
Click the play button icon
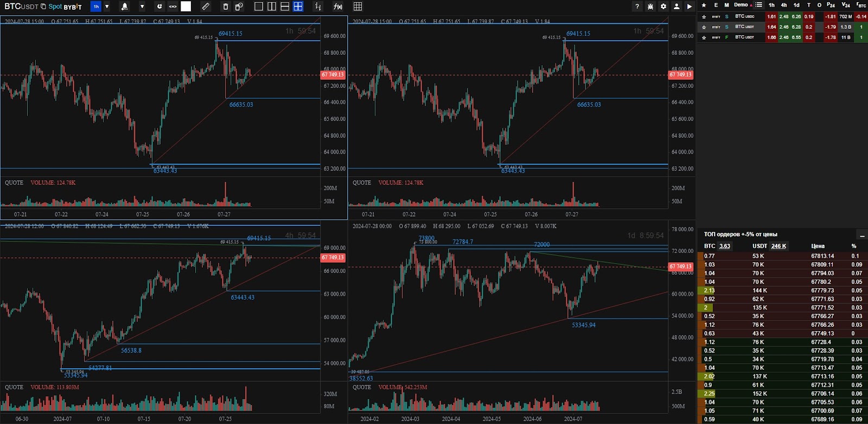690,7
